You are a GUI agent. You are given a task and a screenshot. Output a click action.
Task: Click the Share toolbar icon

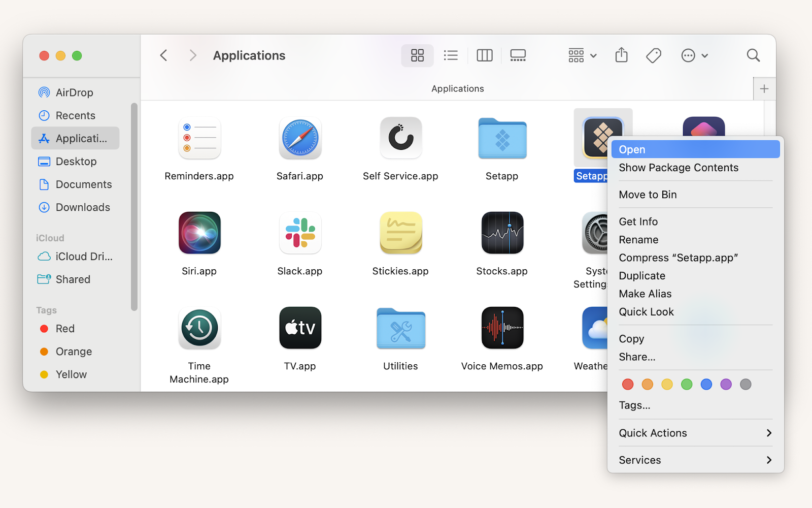click(622, 55)
